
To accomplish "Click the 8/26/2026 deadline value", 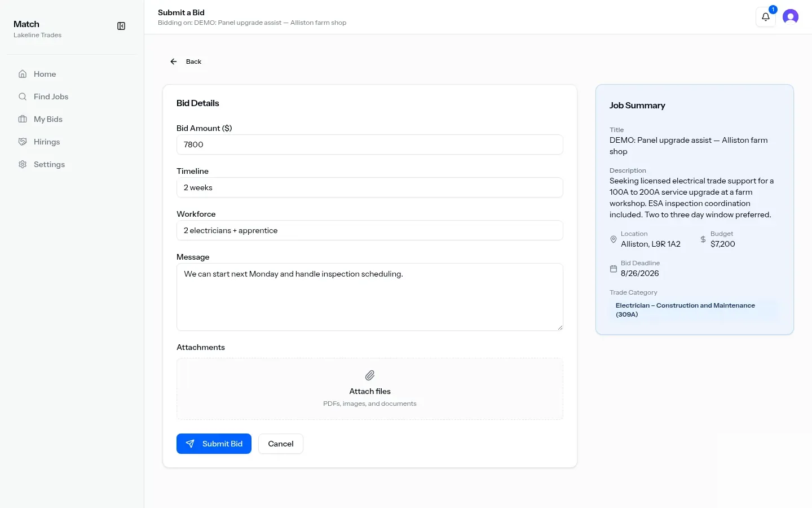I will (x=640, y=273).
